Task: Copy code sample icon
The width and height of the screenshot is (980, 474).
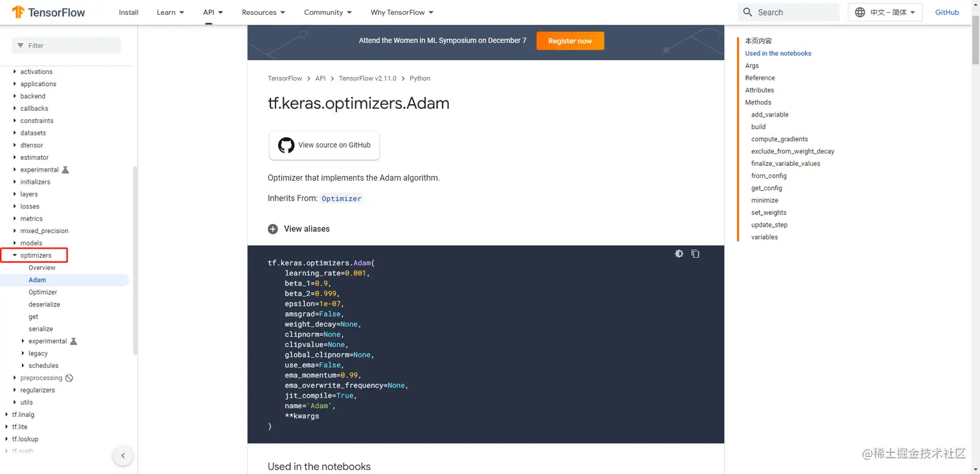Action: click(x=695, y=254)
